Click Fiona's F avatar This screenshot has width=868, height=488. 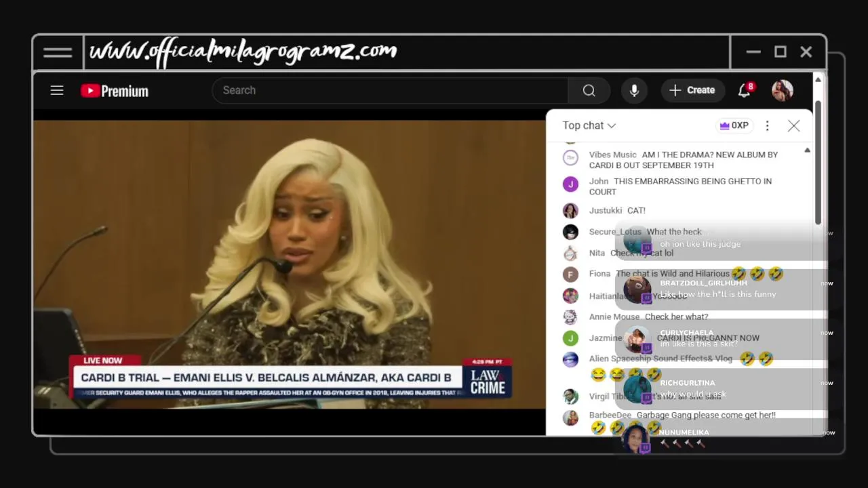[570, 274]
